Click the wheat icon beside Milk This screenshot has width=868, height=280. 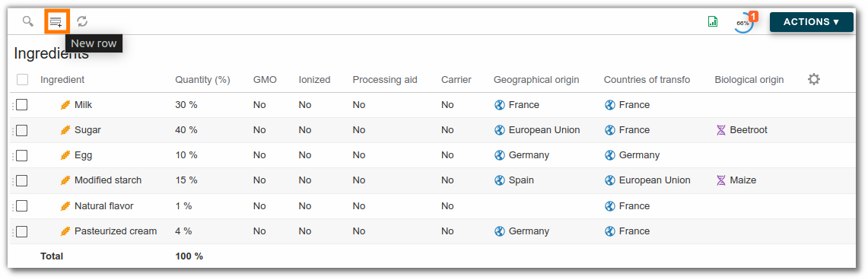point(66,104)
